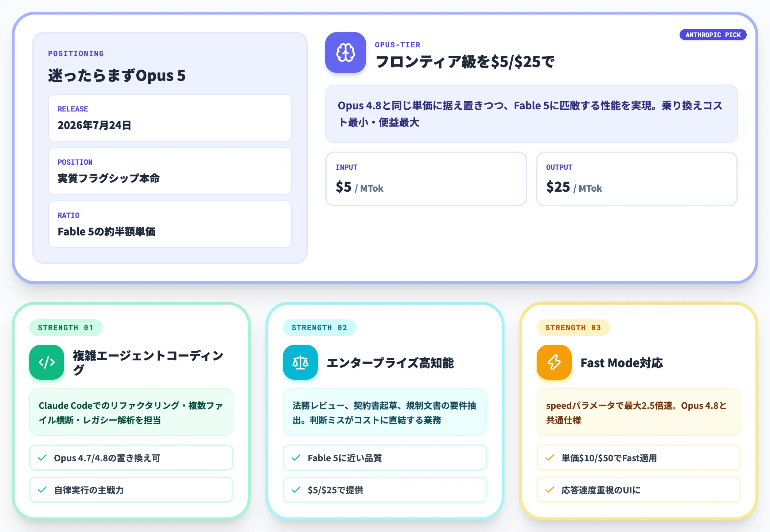Click the POSITIONING label
This screenshot has width=770, height=532.
(x=76, y=54)
